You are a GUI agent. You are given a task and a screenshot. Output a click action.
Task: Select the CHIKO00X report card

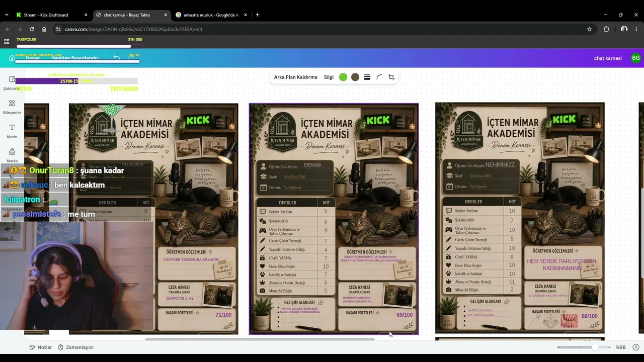(153, 219)
